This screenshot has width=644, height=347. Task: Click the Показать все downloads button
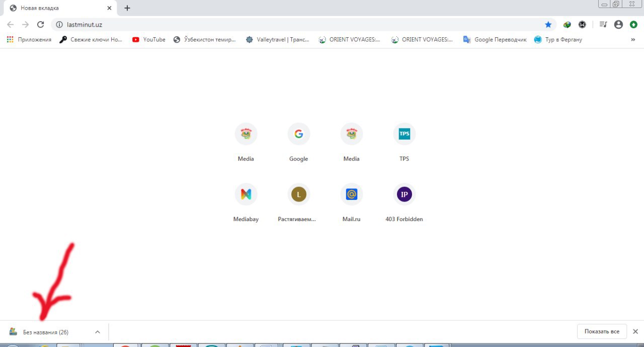[602, 331]
